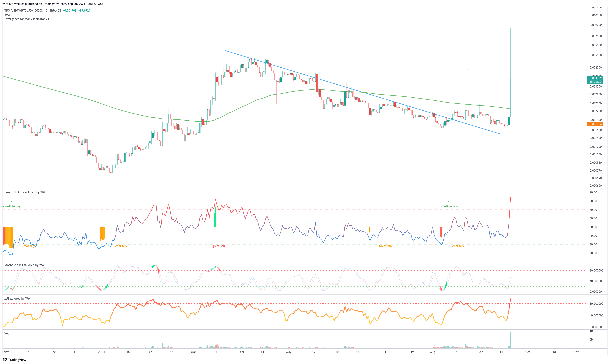This screenshot has height=364, width=610.
Task: Click the green star above Incredible buy in August
Action: point(448,201)
